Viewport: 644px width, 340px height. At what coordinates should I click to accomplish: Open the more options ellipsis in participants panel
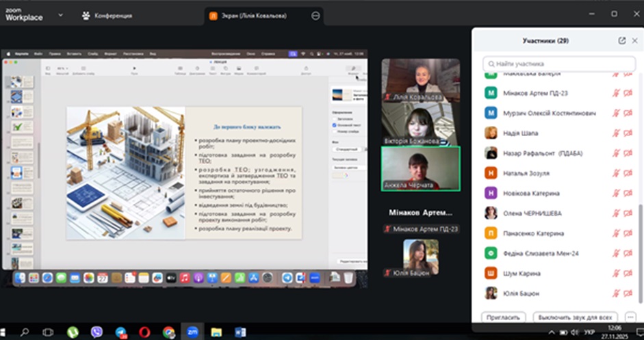(x=630, y=317)
